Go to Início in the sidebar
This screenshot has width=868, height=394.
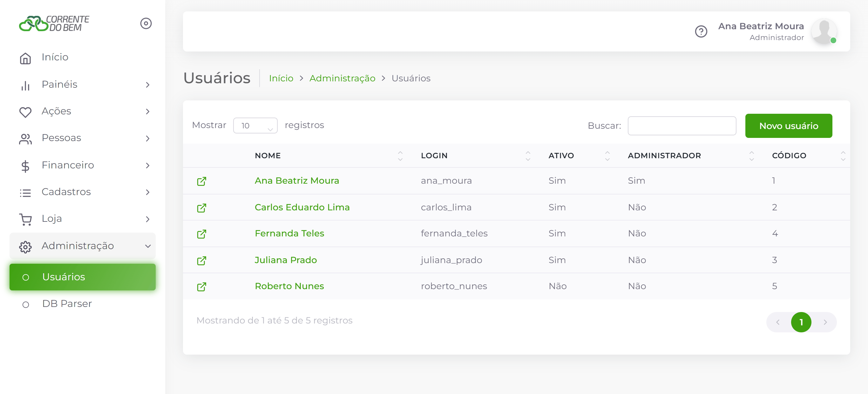83,57
